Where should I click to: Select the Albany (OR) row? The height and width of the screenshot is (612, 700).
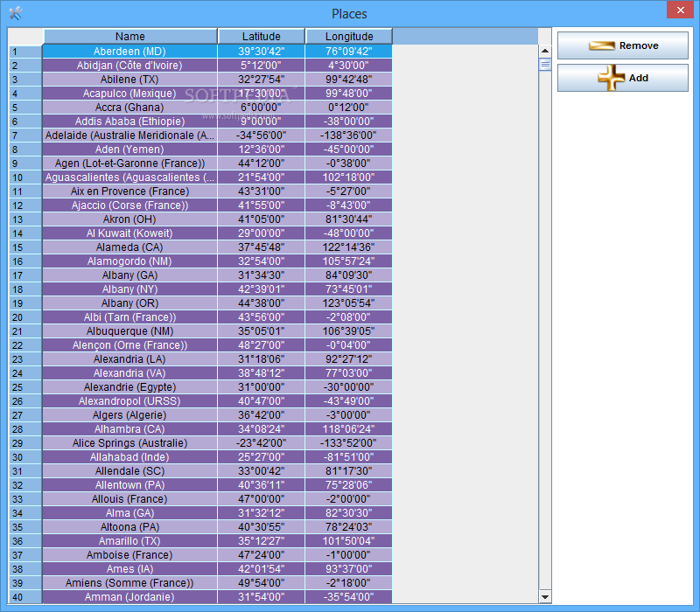point(129,303)
